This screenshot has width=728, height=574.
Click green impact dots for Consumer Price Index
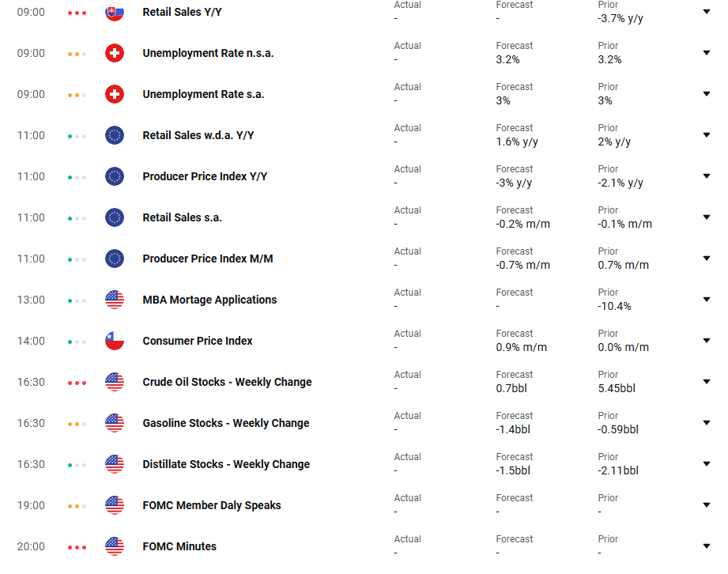77,342
